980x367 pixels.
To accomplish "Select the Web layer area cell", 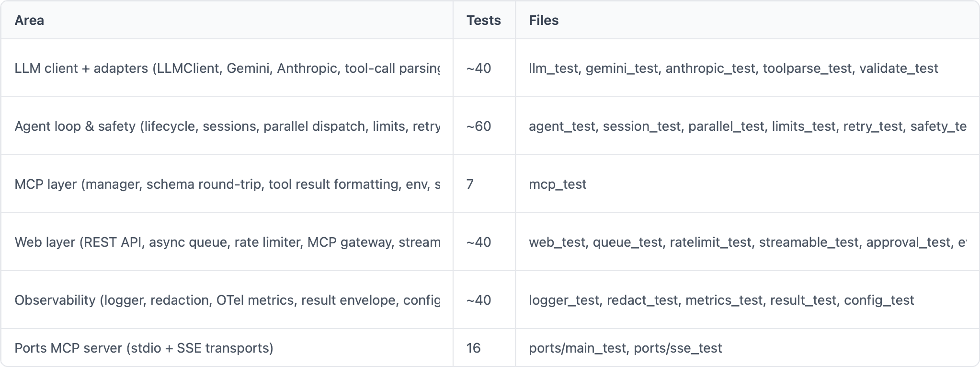I will click(227, 242).
